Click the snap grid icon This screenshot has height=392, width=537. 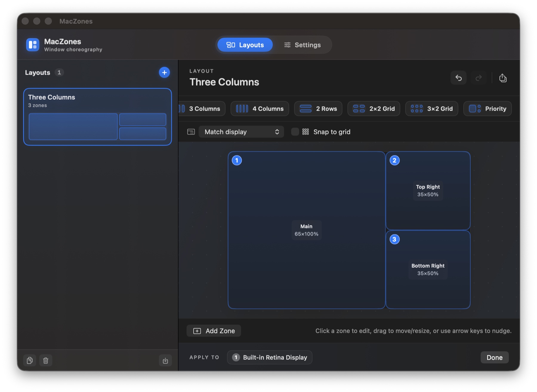coord(305,132)
